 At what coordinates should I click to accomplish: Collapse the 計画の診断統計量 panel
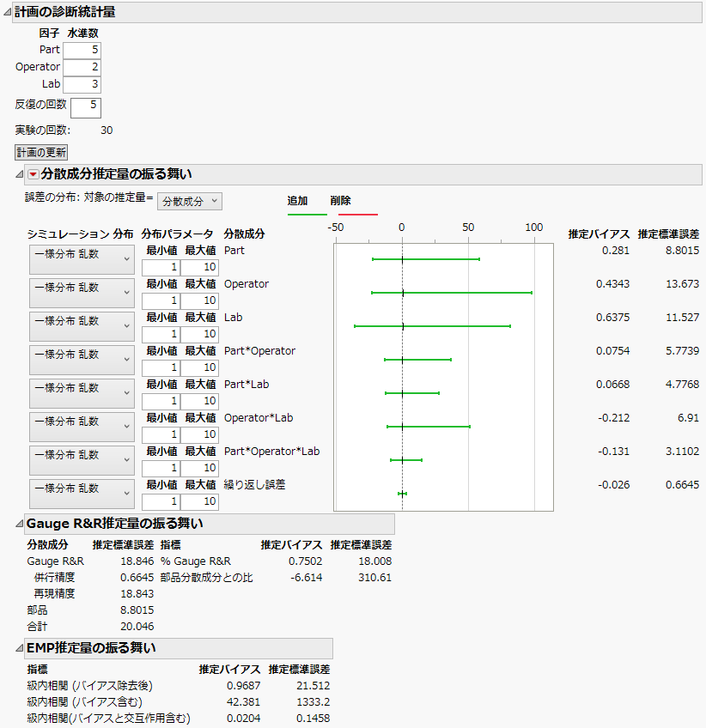coord(8,12)
